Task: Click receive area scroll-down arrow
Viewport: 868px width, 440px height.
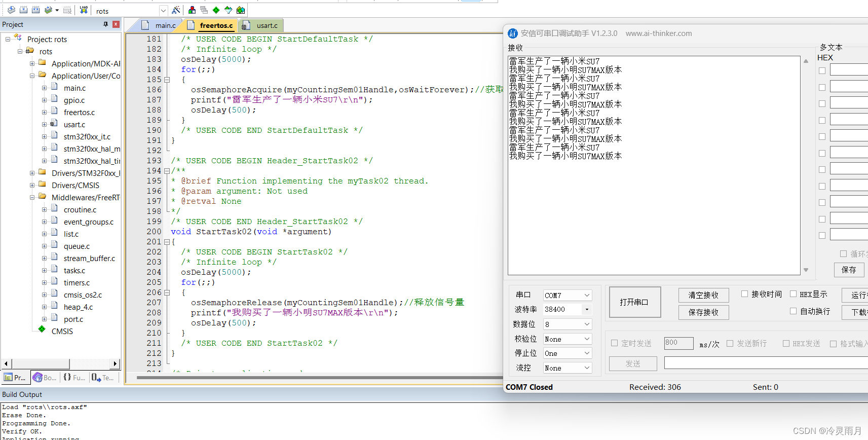Action: (806, 270)
